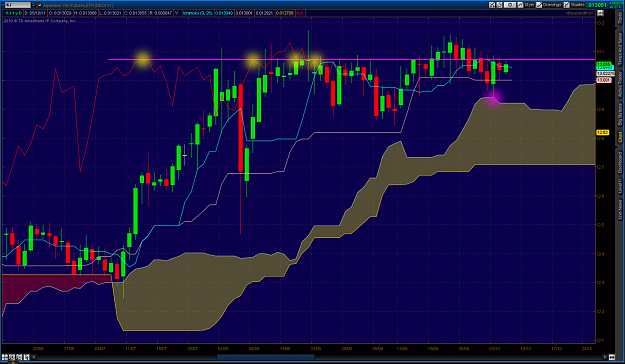Open the Dashboard sidebar tab
The width and height of the screenshot is (625, 364).
[620, 162]
